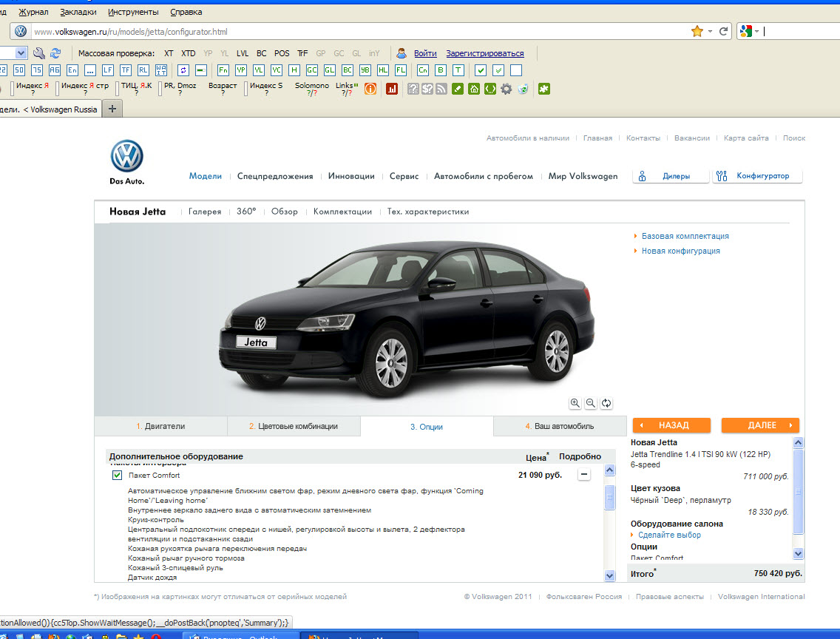Uncheck the Пакет Comfort option

point(117,475)
